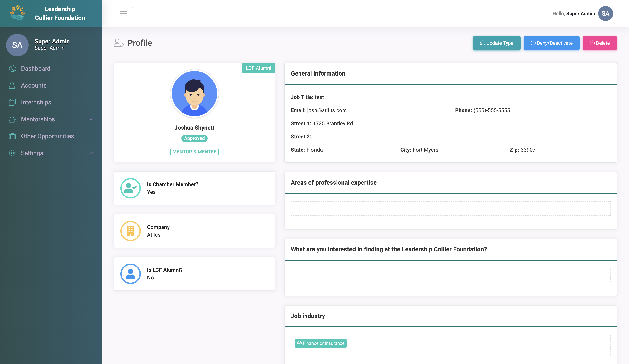Image resolution: width=629 pixels, height=364 pixels.
Task: Click the Dashboard pie chart icon
Action: [x=12, y=69]
